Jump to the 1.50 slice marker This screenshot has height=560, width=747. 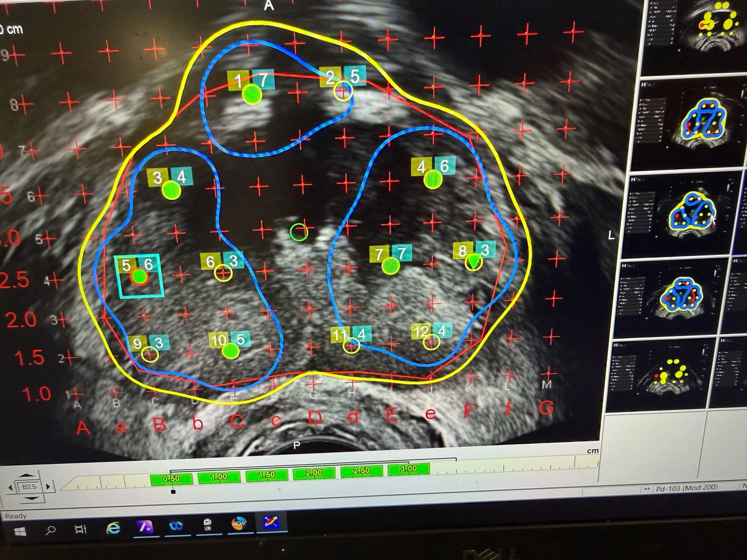click(x=267, y=475)
